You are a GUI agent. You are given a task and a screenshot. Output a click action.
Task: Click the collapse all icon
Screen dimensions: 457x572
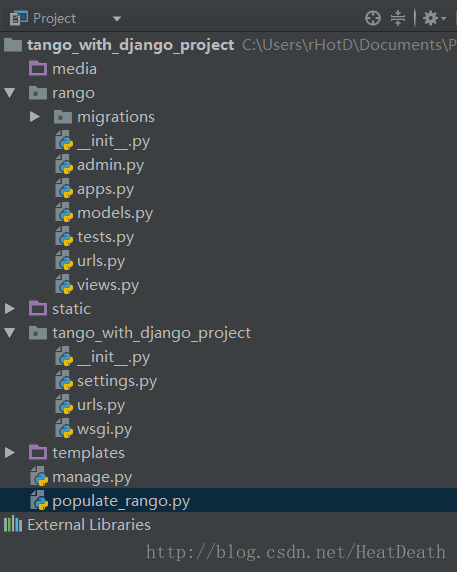tap(398, 18)
